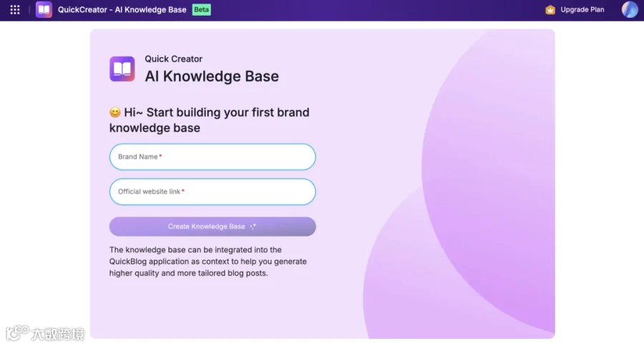Click the smiley emoji before Hi~
Image resolution: width=644 pixels, height=346 pixels.
115,112
